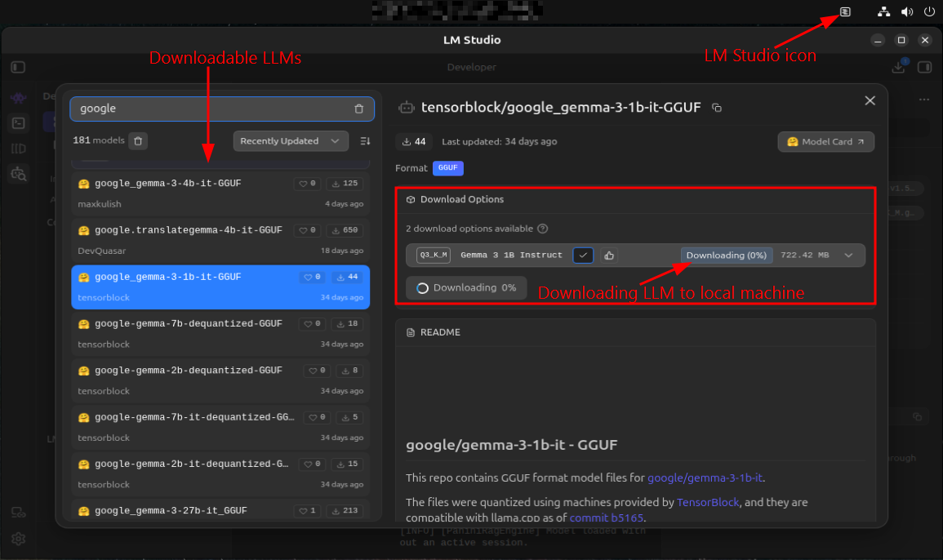
Task: Click the Last updated: 34 days ago text
Action: 499,142
